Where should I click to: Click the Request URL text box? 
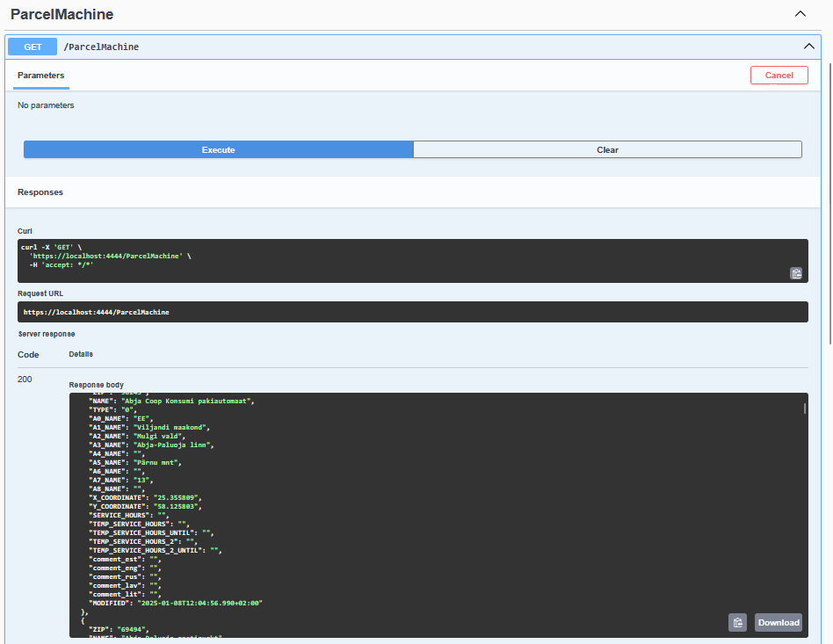(412, 312)
